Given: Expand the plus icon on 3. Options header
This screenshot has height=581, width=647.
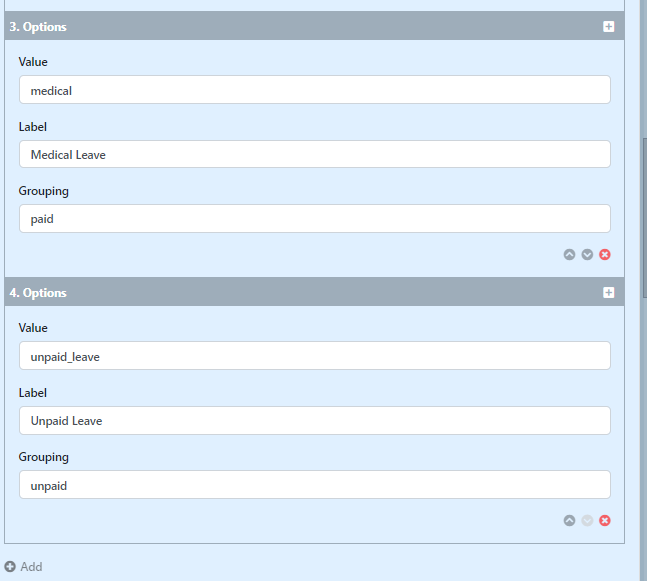Looking at the screenshot, I should click(608, 27).
